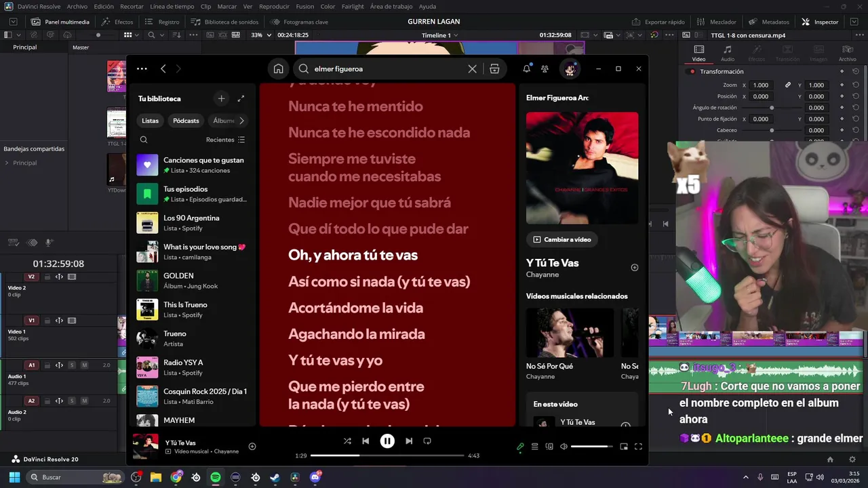Screen dimensions: 868x488
Task: Open Los 90 Argentina playlist
Action: tap(191, 222)
